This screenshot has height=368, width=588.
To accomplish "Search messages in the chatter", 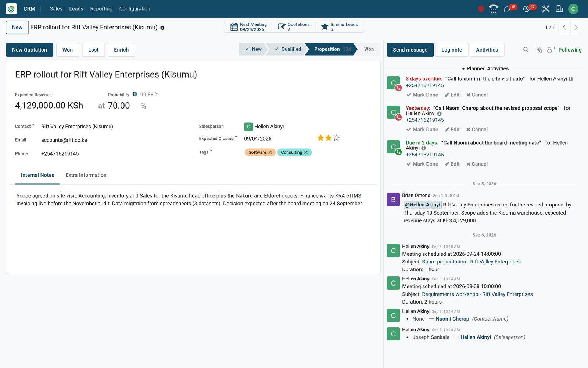I will click(x=526, y=50).
